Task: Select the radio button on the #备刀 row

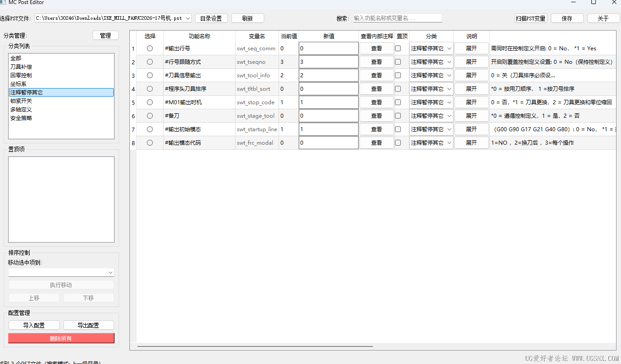Action: 150,115
